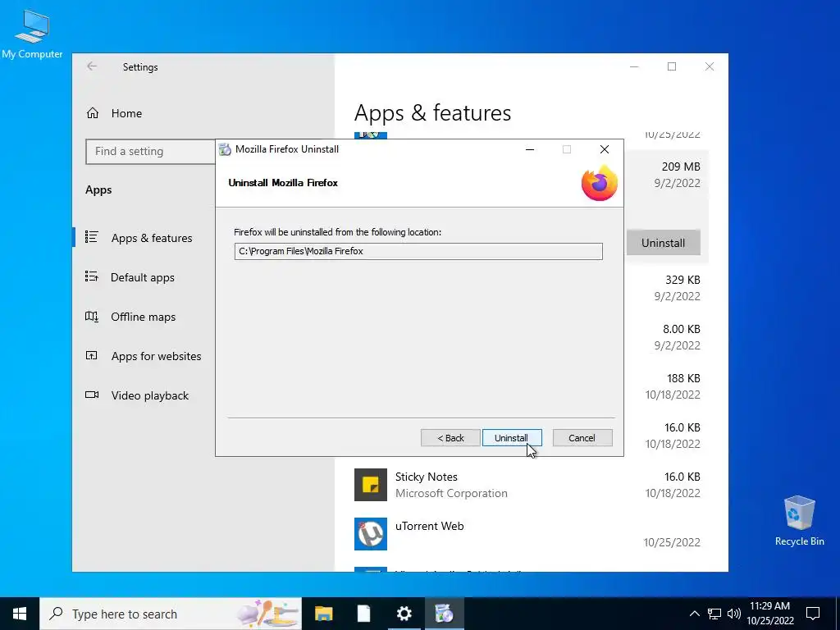Click the Apps & features list icon
This screenshot has height=630, width=840.
pos(92,237)
